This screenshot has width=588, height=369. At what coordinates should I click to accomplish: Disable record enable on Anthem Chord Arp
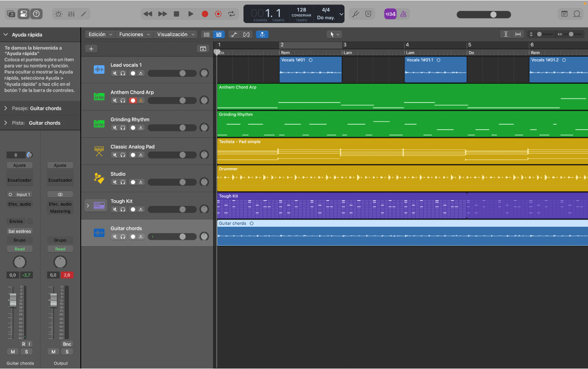click(132, 100)
